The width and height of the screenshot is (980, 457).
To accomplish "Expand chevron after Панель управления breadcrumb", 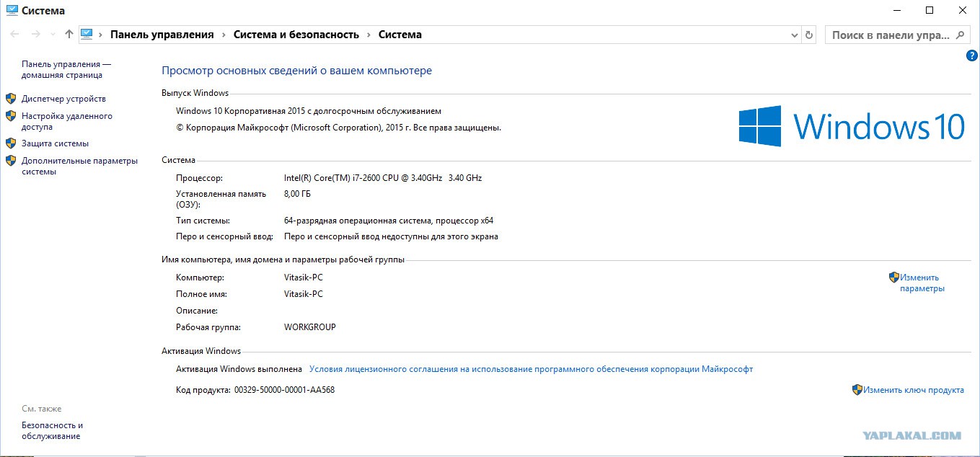I will (224, 35).
